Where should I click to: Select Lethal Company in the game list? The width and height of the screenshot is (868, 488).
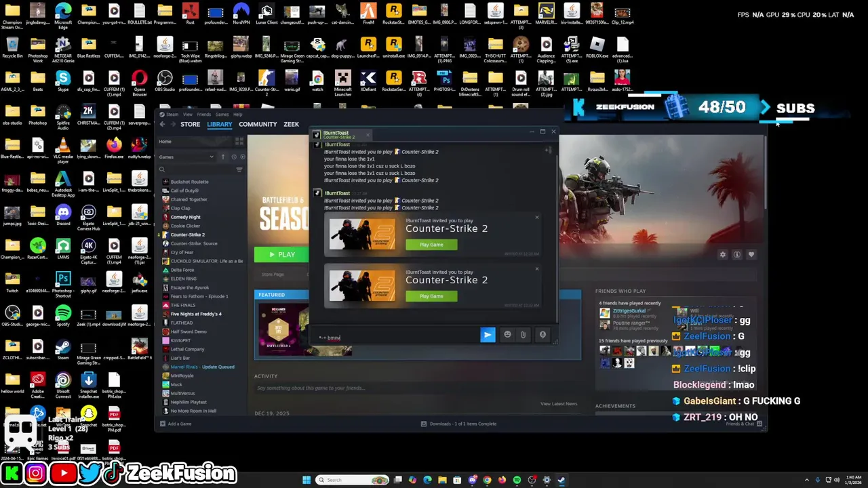click(187, 349)
